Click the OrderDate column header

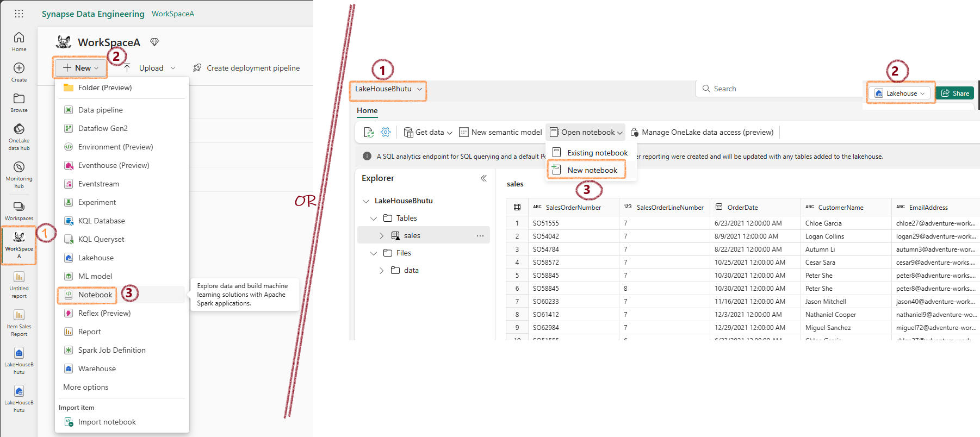pyautogui.click(x=755, y=207)
